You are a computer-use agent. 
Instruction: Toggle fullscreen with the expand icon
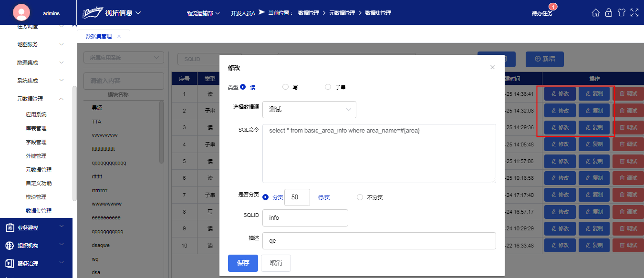tap(634, 13)
